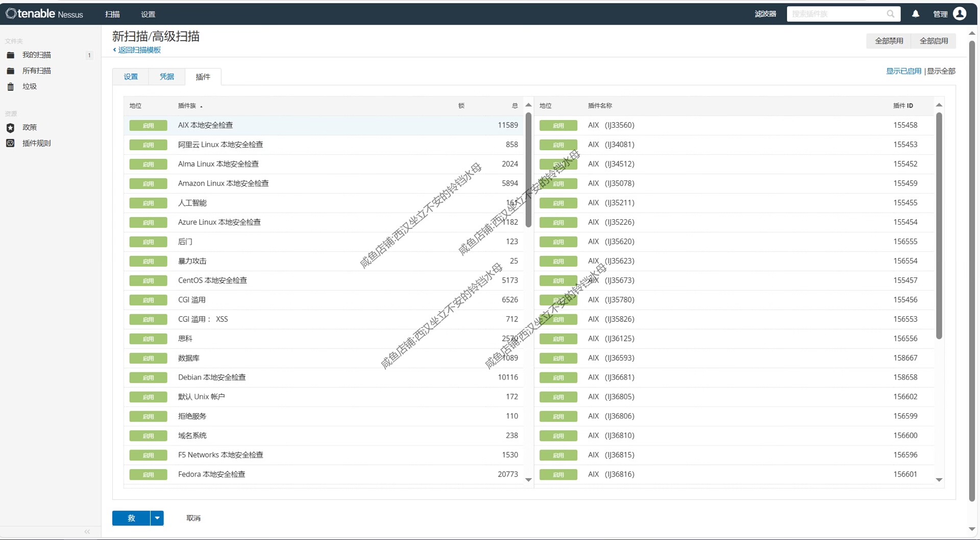This screenshot has height=540, width=980.
Task: Click plugin family list scroll-down arrow
Action: tap(528, 480)
